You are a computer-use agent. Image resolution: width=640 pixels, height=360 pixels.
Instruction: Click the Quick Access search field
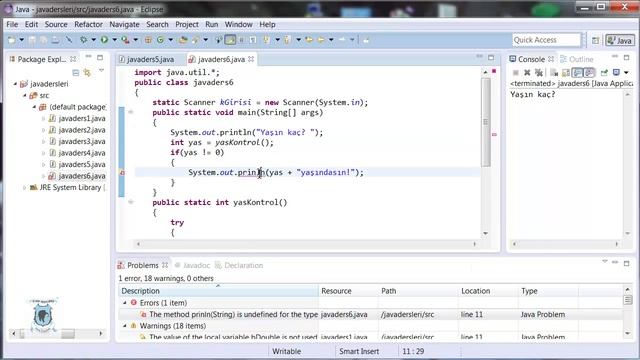546,40
